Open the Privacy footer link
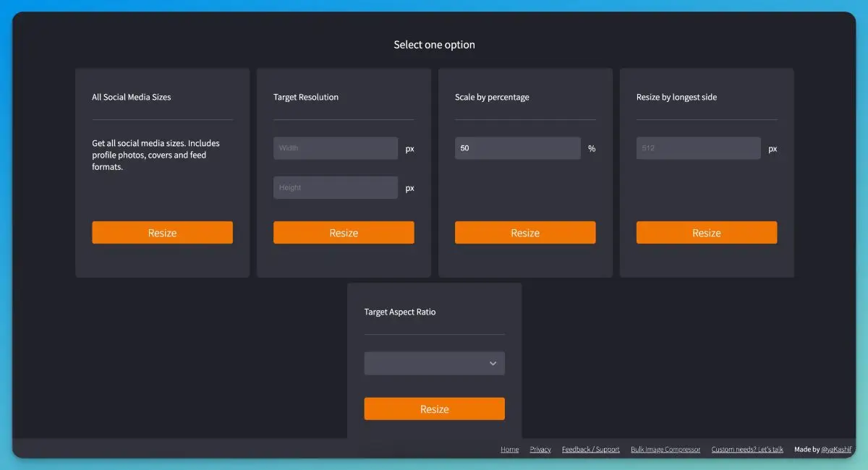The image size is (868, 470). tap(540, 449)
